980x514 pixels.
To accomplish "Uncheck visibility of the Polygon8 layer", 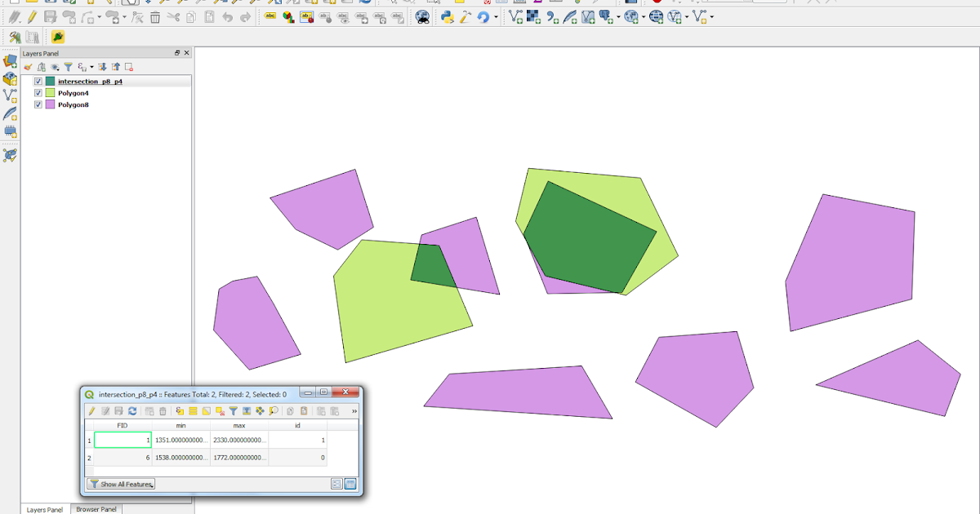I will click(38, 104).
